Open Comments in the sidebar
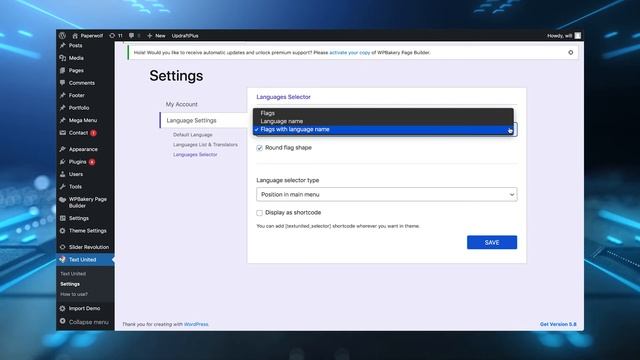640x360 pixels. click(82, 83)
